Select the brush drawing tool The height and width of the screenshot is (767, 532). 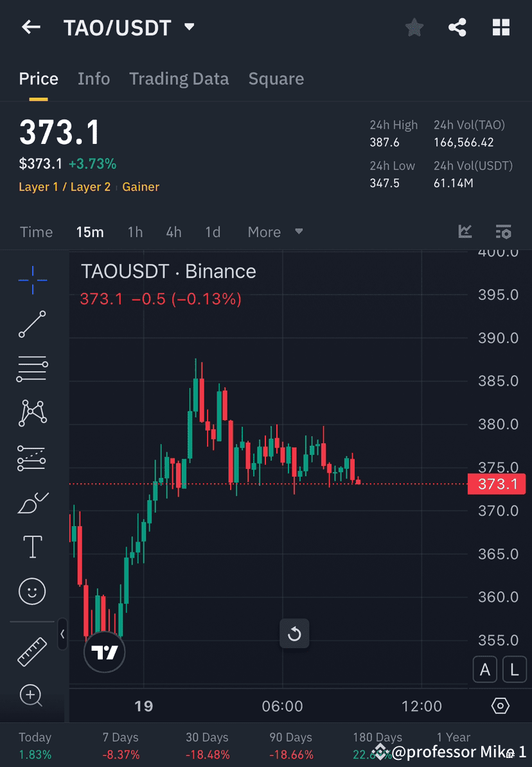pos(32,502)
